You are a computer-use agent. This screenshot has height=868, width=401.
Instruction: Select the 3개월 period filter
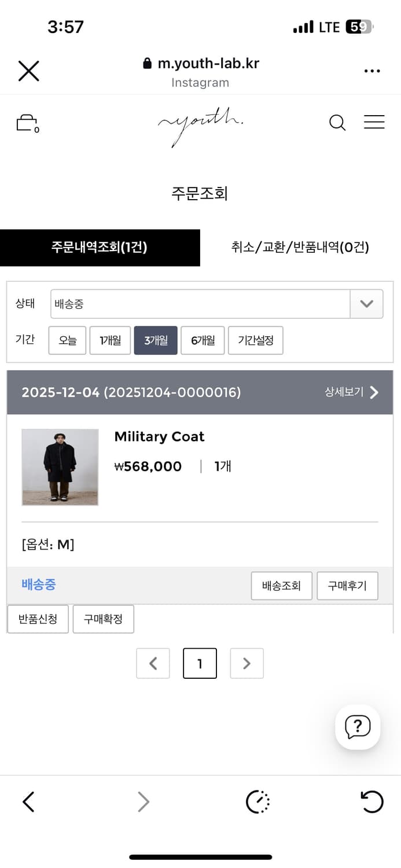tap(155, 340)
